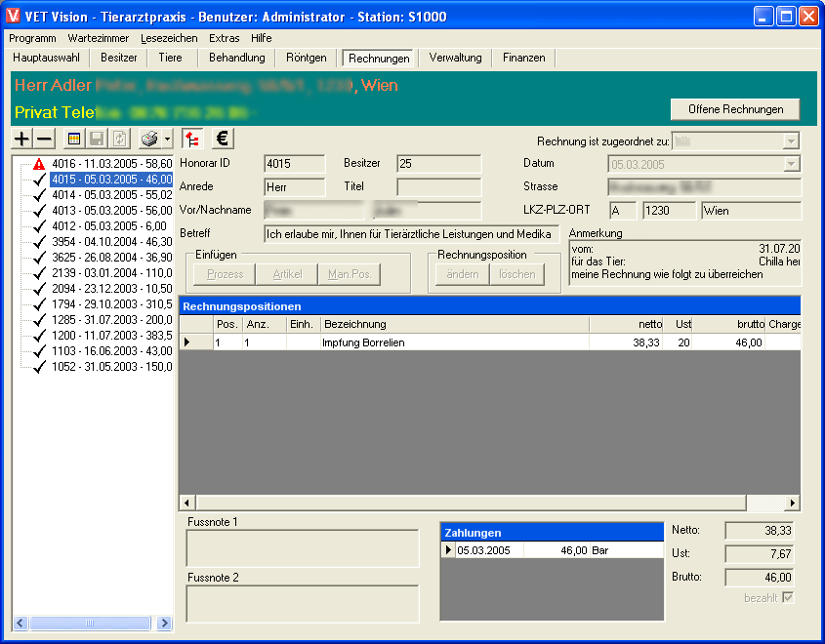
Task: Click the Fussnote 1 text box
Action: point(303,548)
